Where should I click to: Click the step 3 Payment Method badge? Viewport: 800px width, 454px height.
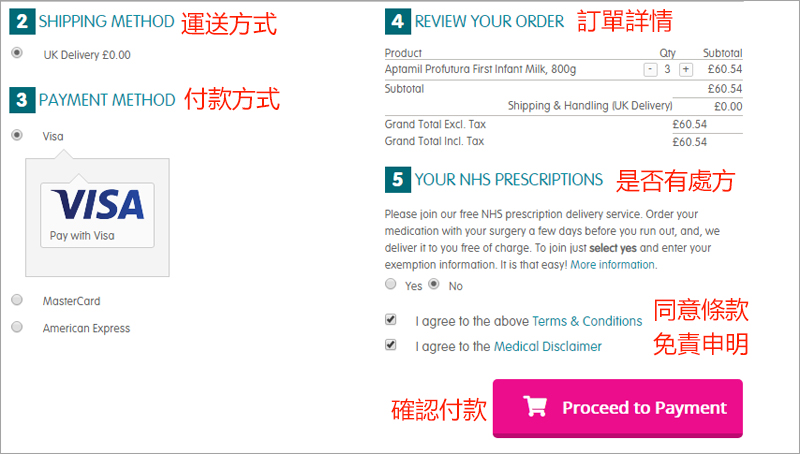(22, 99)
